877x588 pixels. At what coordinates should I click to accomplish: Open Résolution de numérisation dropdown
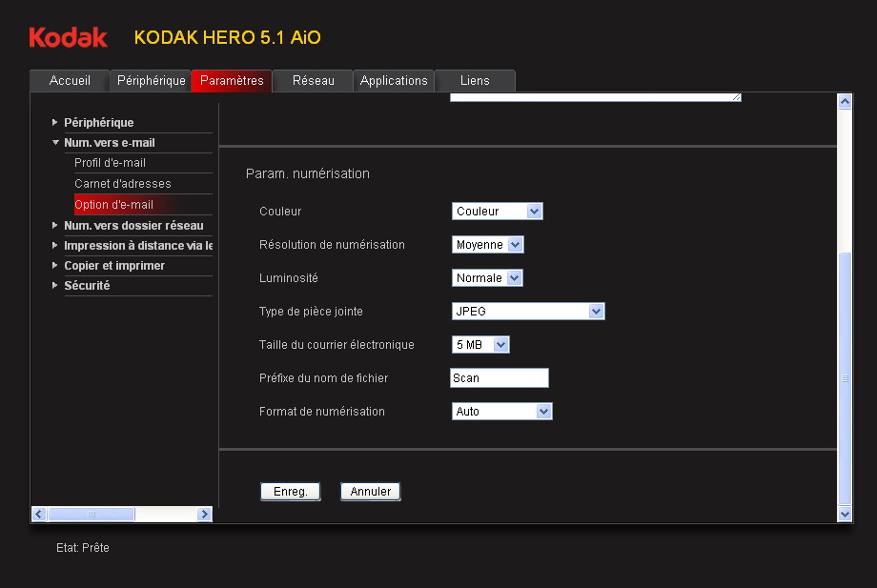click(x=487, y=245)
